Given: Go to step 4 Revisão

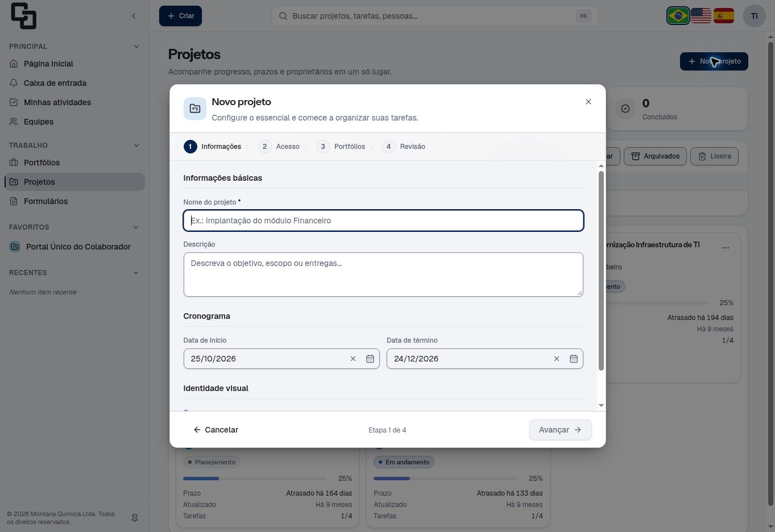Looking at the screenshot, I should tap(404, 147).
